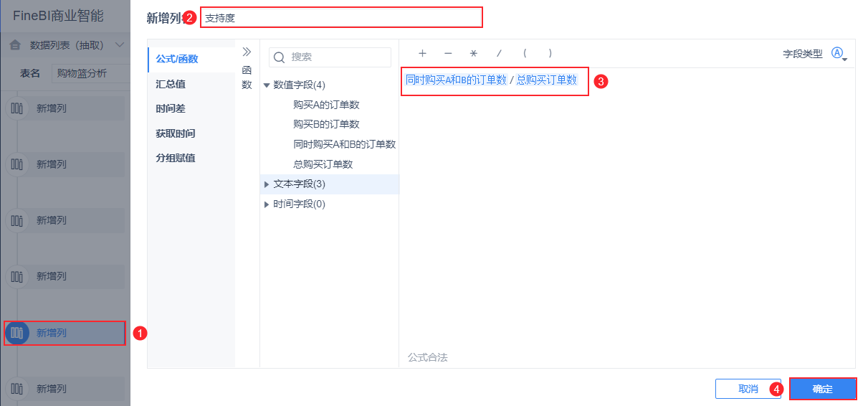Click the 确定 button
The width and height of the screenshot is (868, 406).
point(823,389)
